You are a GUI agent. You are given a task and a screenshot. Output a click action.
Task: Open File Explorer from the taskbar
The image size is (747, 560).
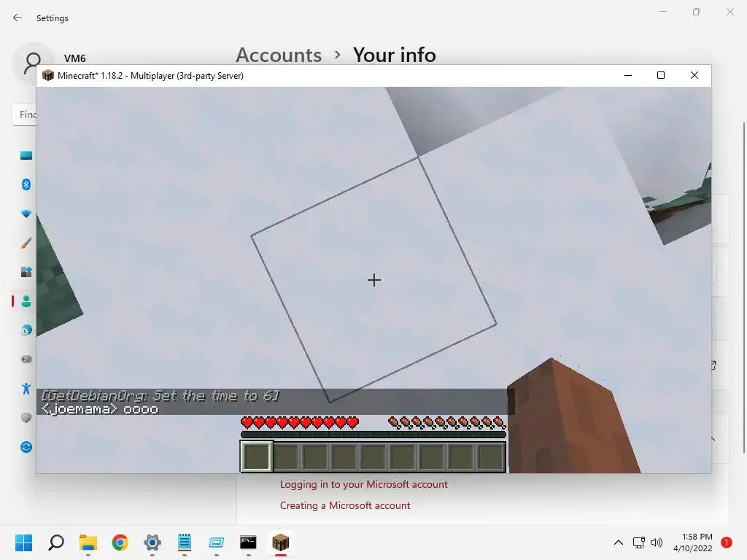pos(88,542)
